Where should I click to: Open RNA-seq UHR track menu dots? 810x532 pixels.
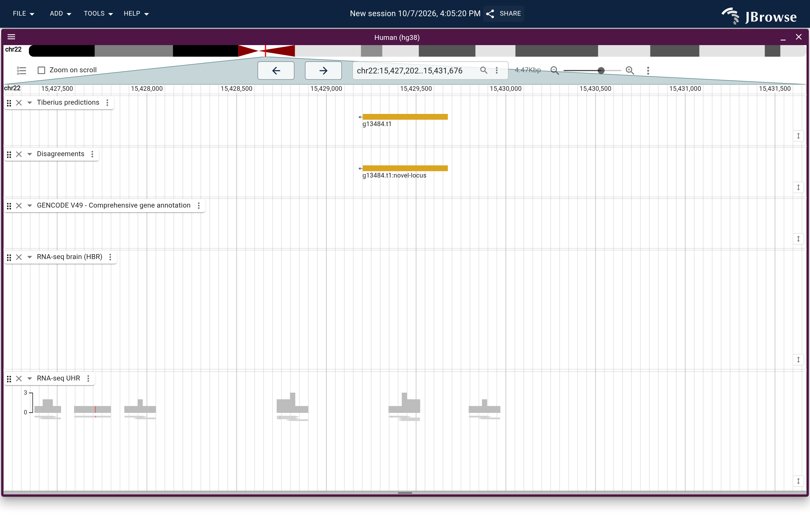(88, 378)
